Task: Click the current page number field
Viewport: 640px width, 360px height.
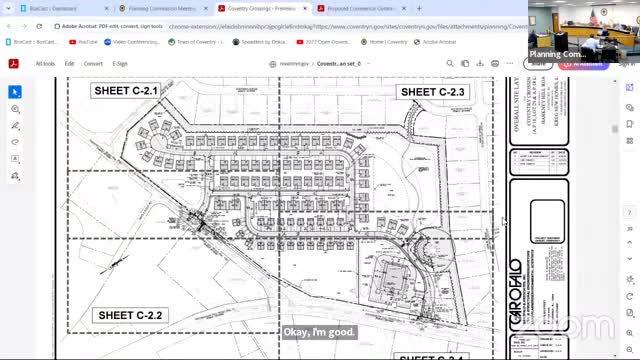Action: tap(629, 212)
